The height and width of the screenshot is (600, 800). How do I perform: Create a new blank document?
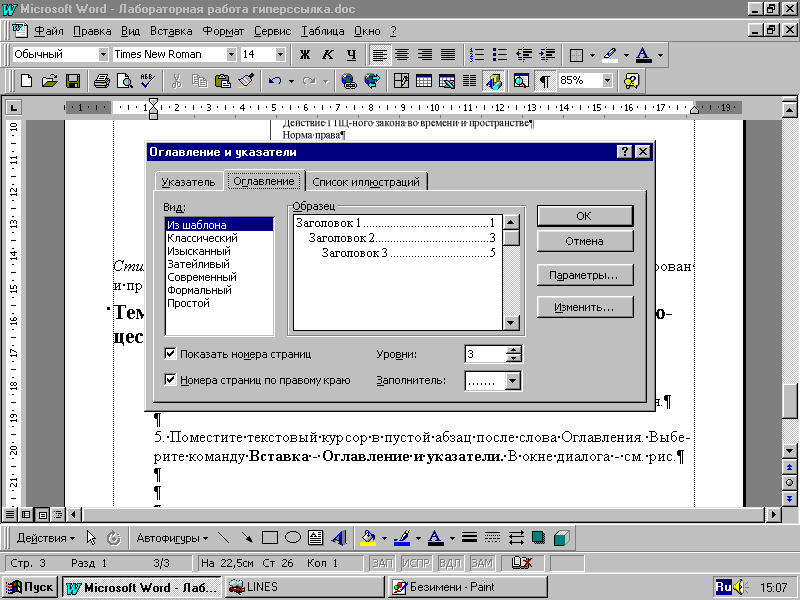point(26,81)
